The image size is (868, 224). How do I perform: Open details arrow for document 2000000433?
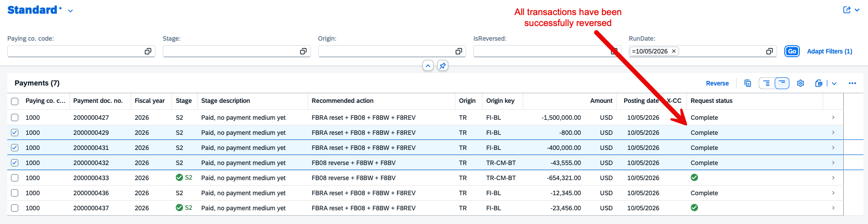(x=833, y=178)
